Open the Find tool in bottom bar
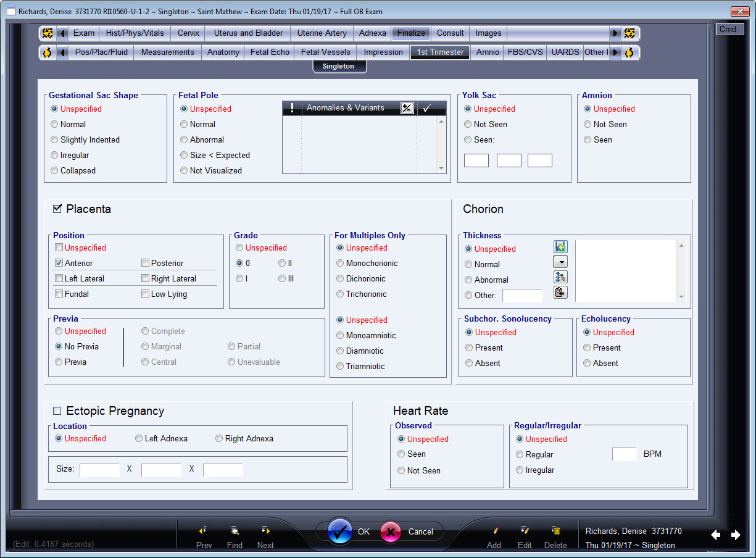The height and width of the screenshot is (558, 756). (x=235, y=530)
